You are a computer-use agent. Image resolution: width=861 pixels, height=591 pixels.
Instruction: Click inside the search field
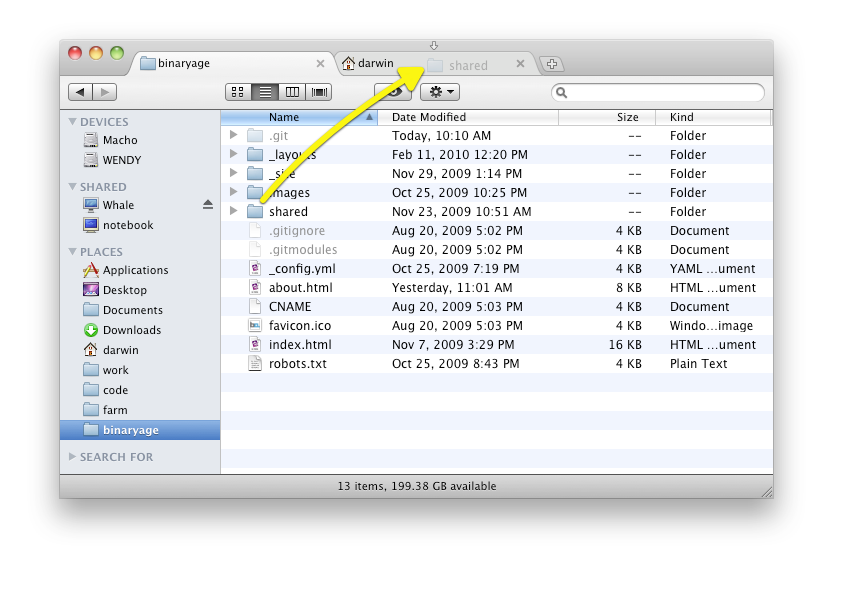pos(660,91)
